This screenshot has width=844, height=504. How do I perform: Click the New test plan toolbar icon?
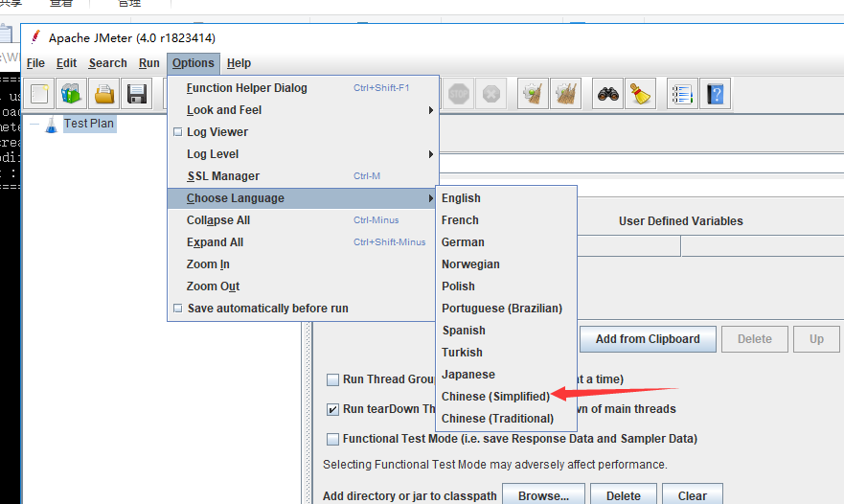(39, 94)
